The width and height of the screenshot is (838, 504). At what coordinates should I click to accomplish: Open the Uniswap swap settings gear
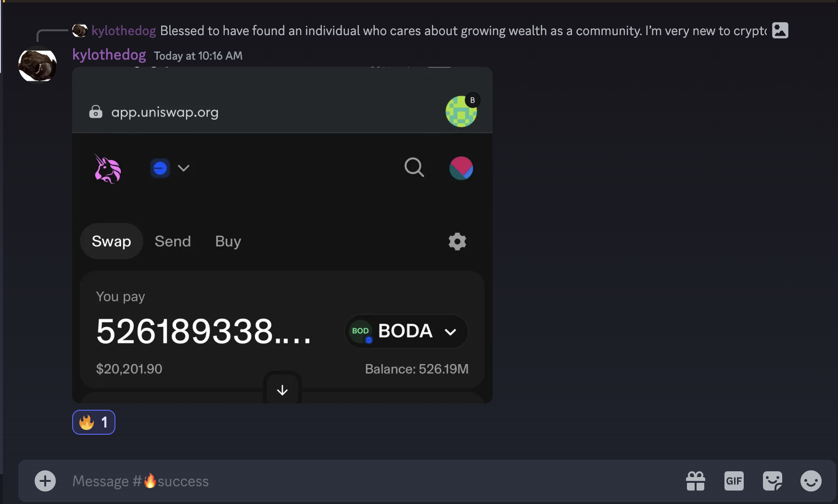tap(457, 241)
